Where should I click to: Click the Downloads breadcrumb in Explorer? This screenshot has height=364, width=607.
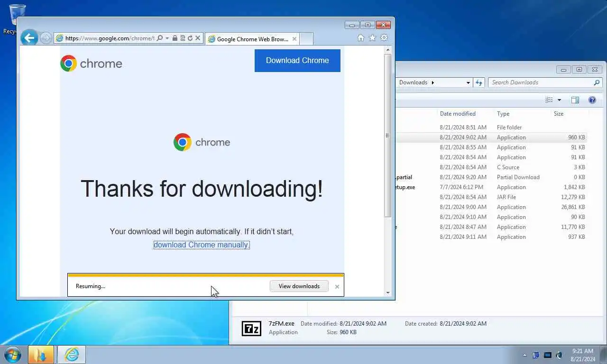[x=413, y=82]
